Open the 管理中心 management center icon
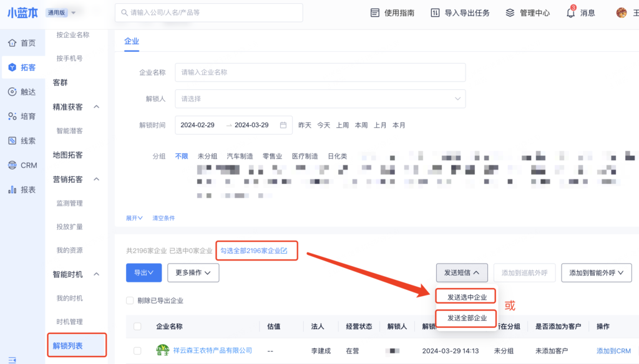Screen dimensions: 639x364 tap(510, 12)
